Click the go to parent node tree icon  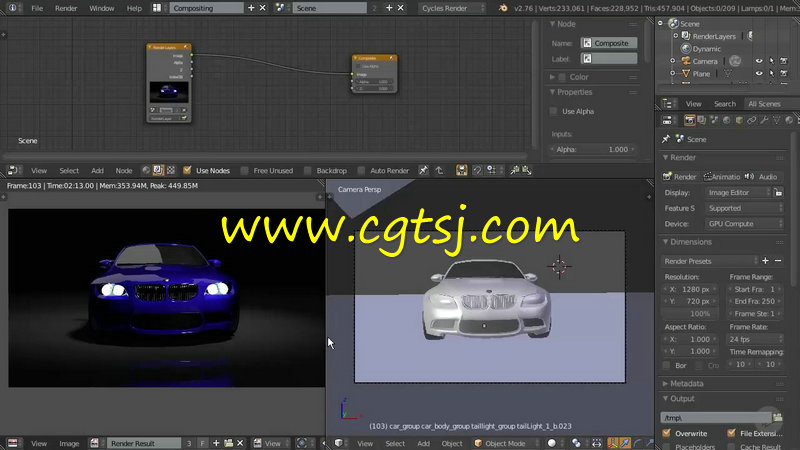click(439, 170)
